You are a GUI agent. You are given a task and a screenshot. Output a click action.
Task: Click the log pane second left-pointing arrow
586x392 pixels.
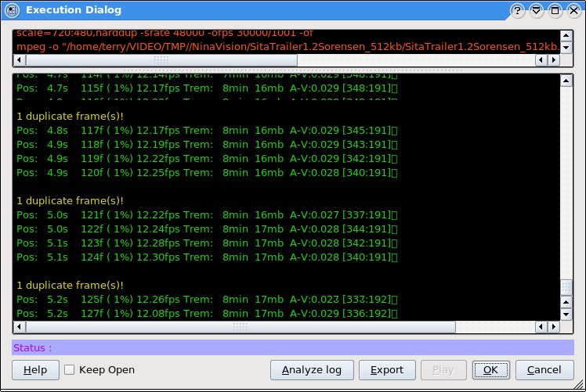point(541,327)
